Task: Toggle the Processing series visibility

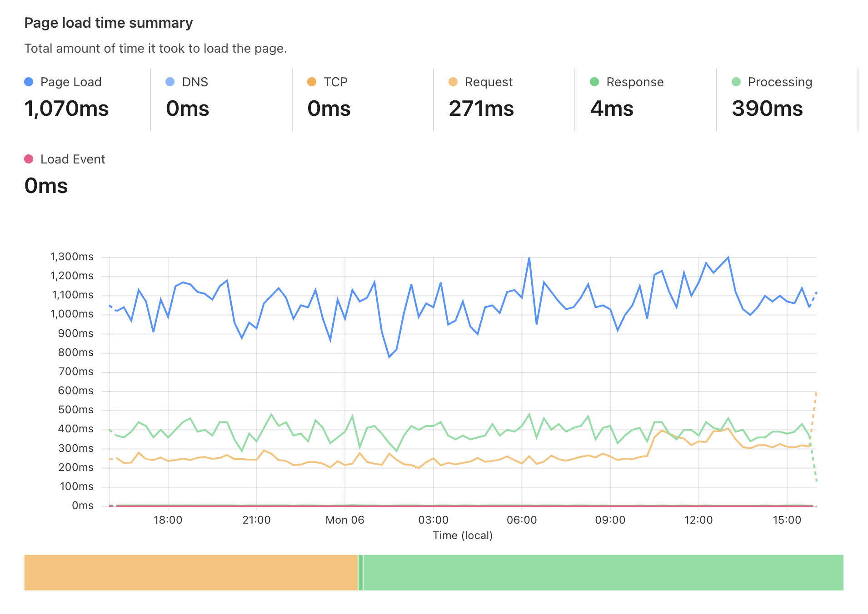Action: click(780, 82)
